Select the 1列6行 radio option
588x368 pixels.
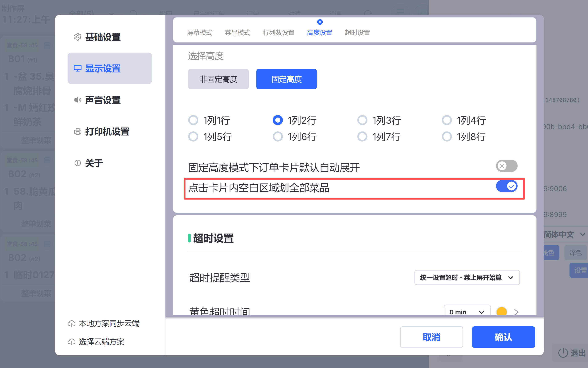tap(278, 136)
